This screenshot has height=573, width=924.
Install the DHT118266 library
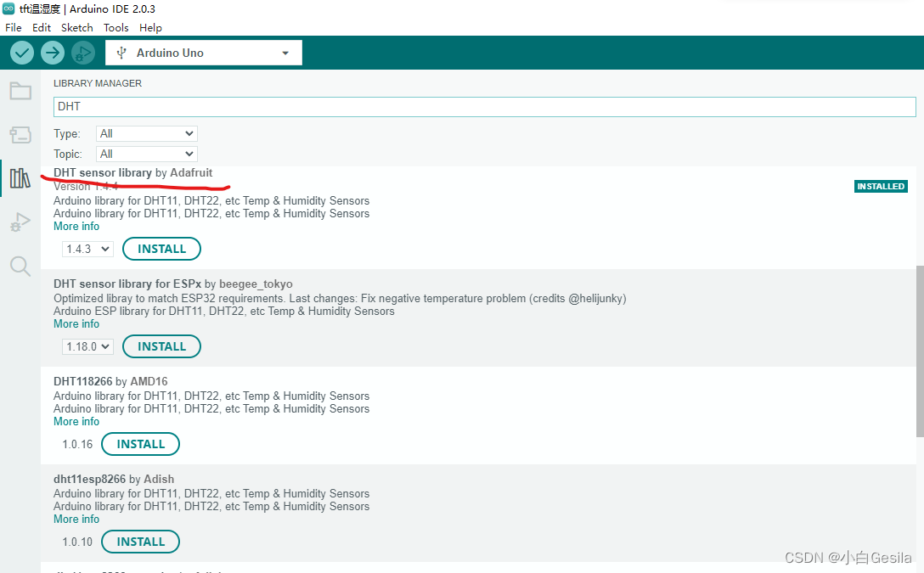140,444
